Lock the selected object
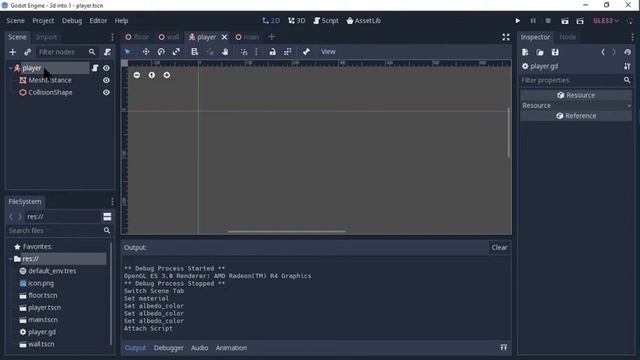 272,51
